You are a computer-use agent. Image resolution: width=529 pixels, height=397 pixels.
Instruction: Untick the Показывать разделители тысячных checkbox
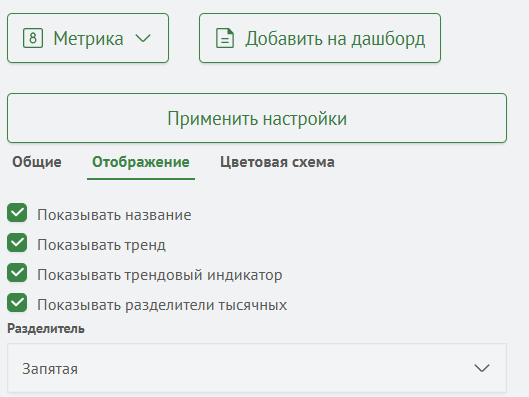tap(17, 303)
